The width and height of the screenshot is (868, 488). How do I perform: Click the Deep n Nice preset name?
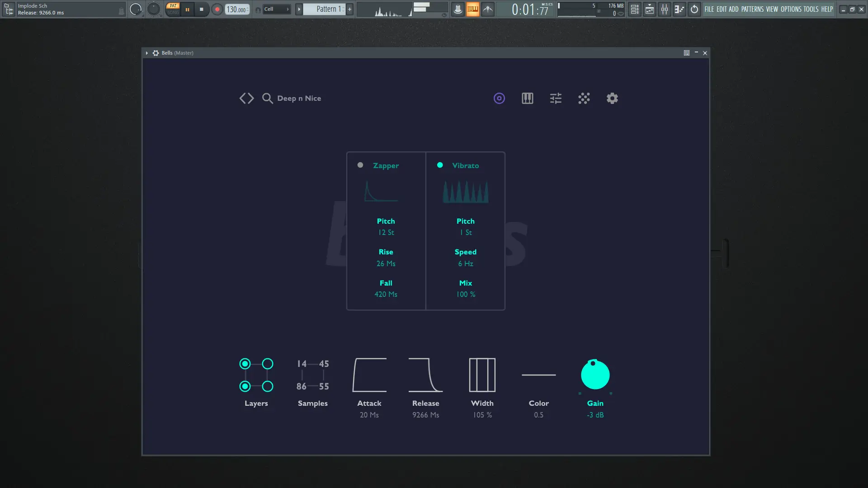(x=299, y=98)
